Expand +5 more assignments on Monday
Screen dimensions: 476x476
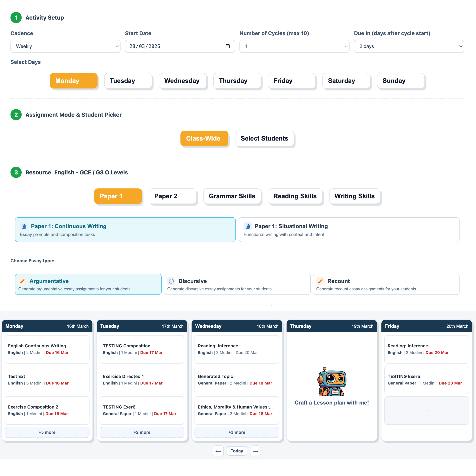tap(47, 432)
